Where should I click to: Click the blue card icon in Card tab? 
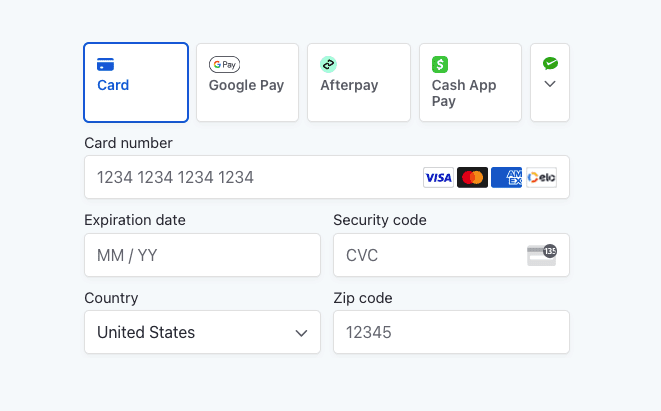point(105,64)
